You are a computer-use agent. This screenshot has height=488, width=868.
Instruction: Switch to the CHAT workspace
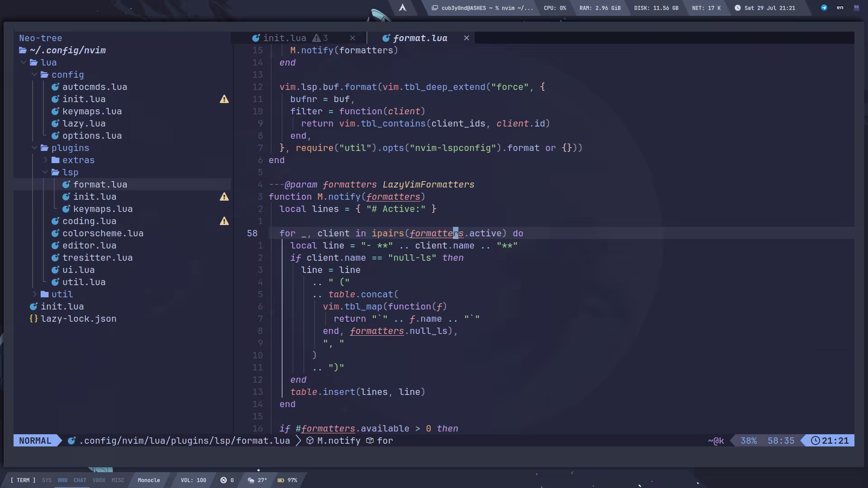80,480
